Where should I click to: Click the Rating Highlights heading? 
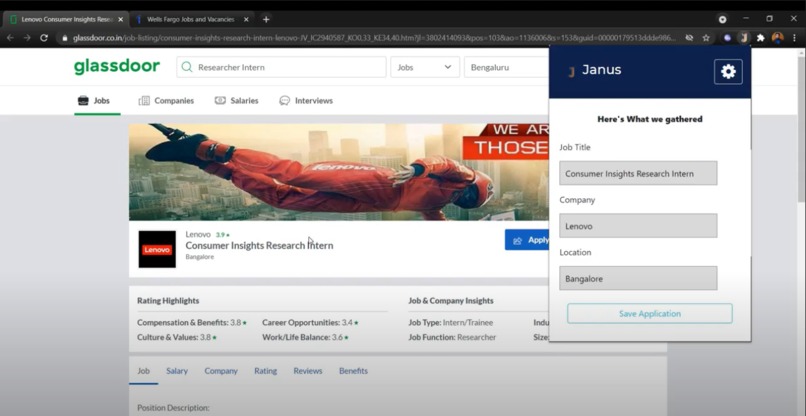(168, 301)
